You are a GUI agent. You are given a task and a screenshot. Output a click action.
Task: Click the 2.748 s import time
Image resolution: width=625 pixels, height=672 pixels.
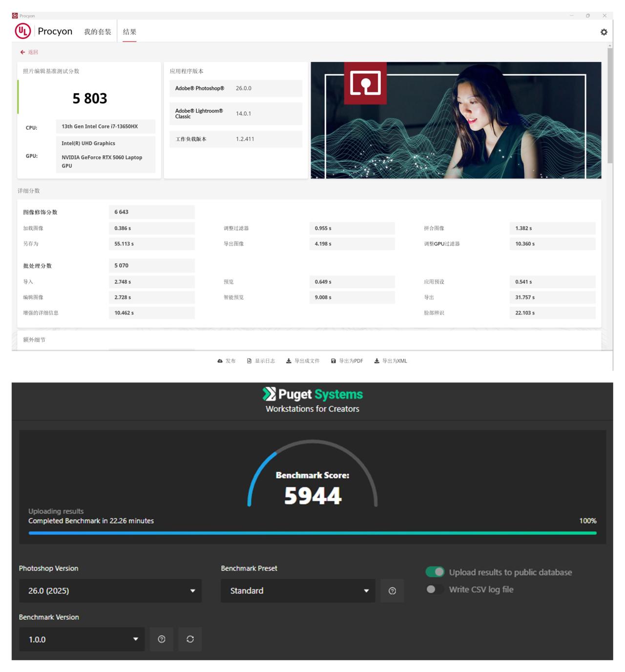[x=123, y=282]
